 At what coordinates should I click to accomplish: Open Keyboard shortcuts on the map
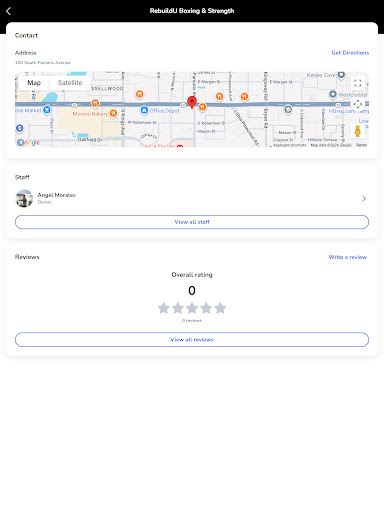[290, 145]
